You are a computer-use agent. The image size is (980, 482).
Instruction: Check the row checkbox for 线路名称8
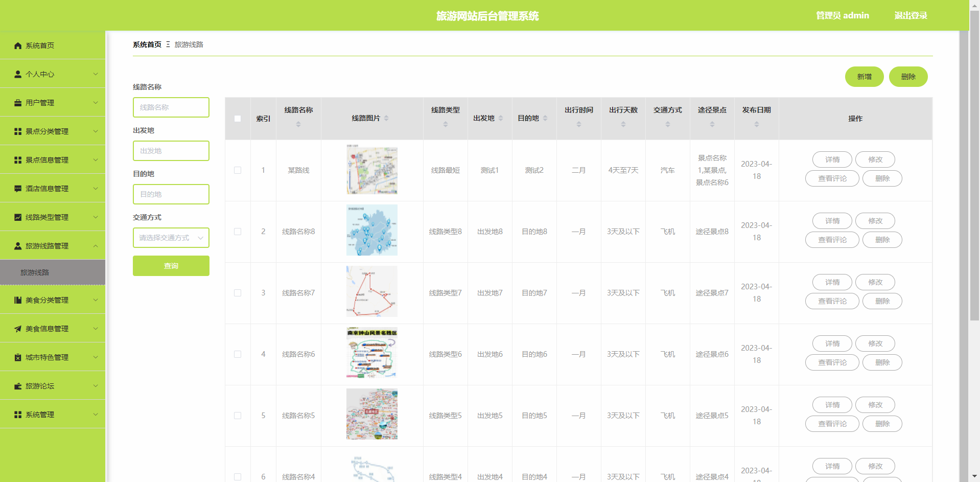238,232
